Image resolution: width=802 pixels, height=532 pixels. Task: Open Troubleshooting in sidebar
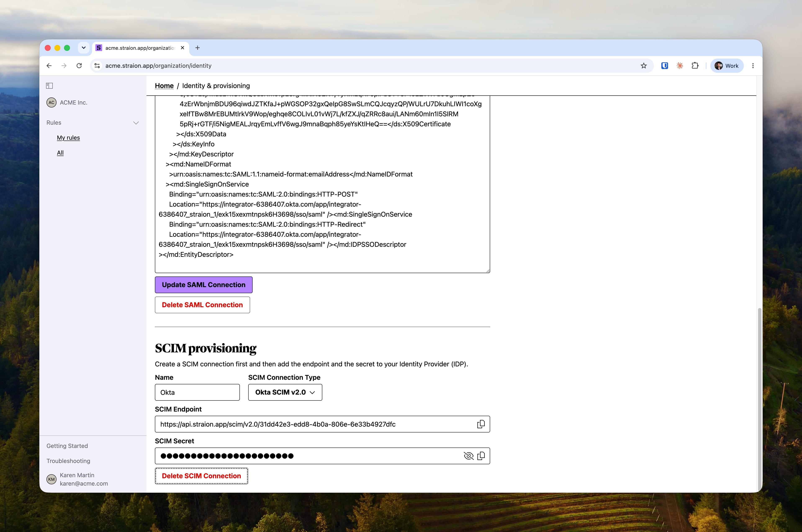click(68, 461)
